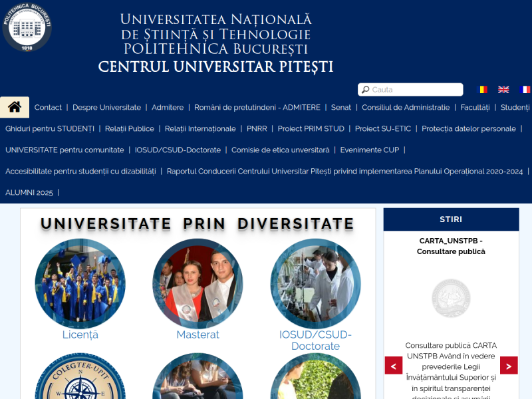Image resolution: width=532 pixels, height=399 pixels.
Task: Open the COLEGTER-UPIT compass emblem thumbnail
Action: [80, 386]
